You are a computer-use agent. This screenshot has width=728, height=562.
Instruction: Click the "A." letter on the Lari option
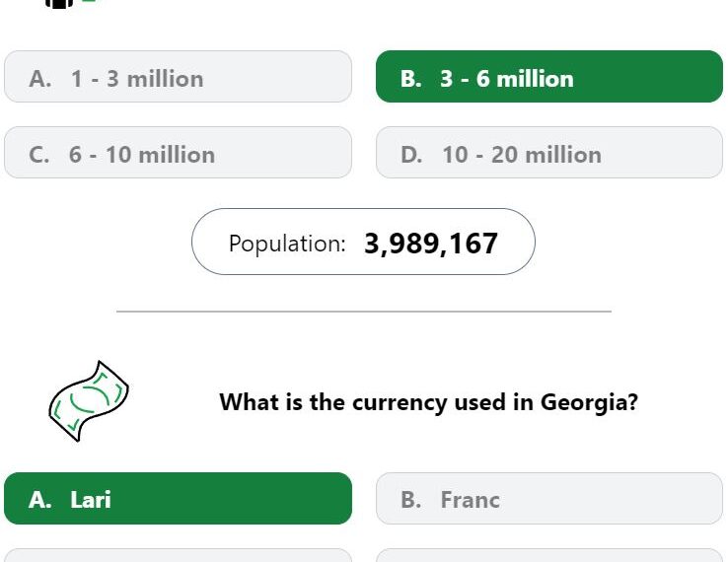[x=39, y=500]
